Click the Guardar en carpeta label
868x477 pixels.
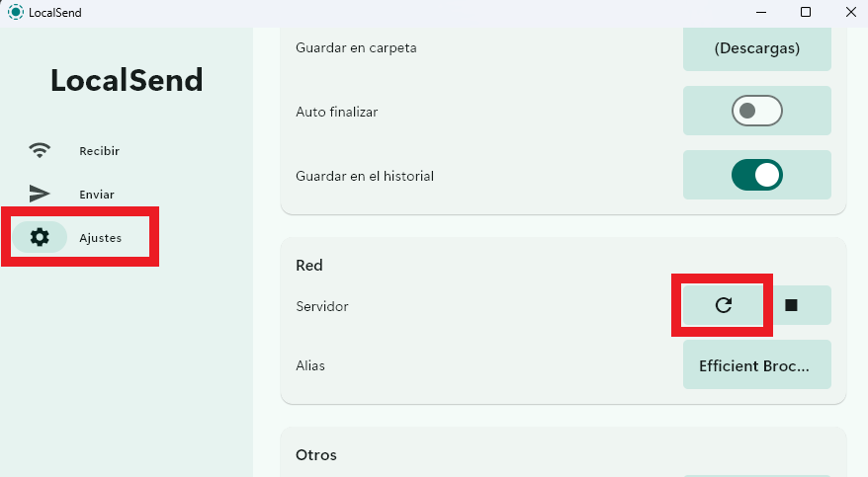356,48
